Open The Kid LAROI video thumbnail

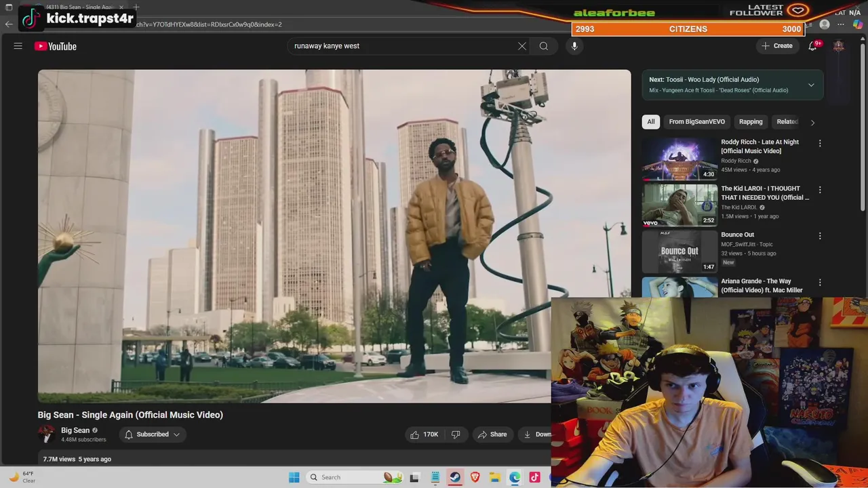[679, 205]
